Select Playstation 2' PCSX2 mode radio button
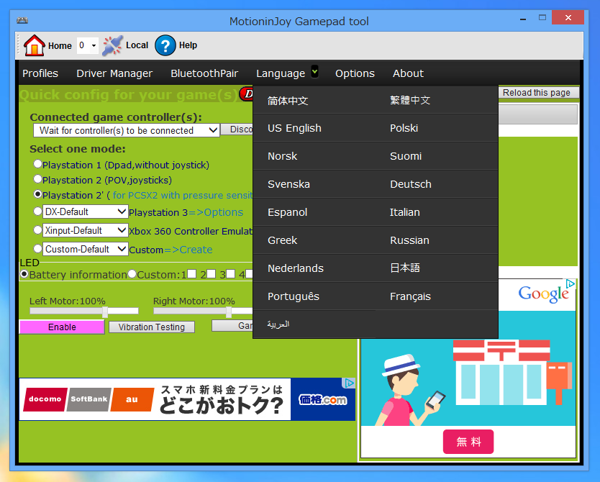This screenshot has height=482, width=600. click(x=38, y=194)
